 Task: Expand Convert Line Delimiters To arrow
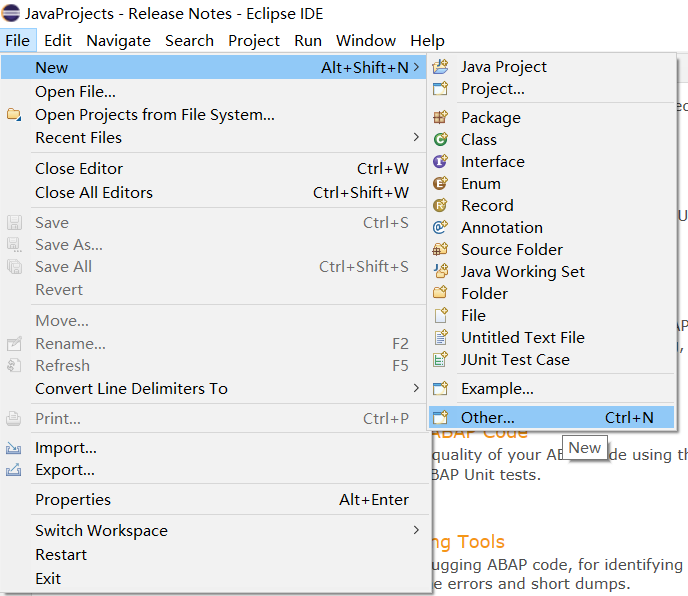pos(416,388)
